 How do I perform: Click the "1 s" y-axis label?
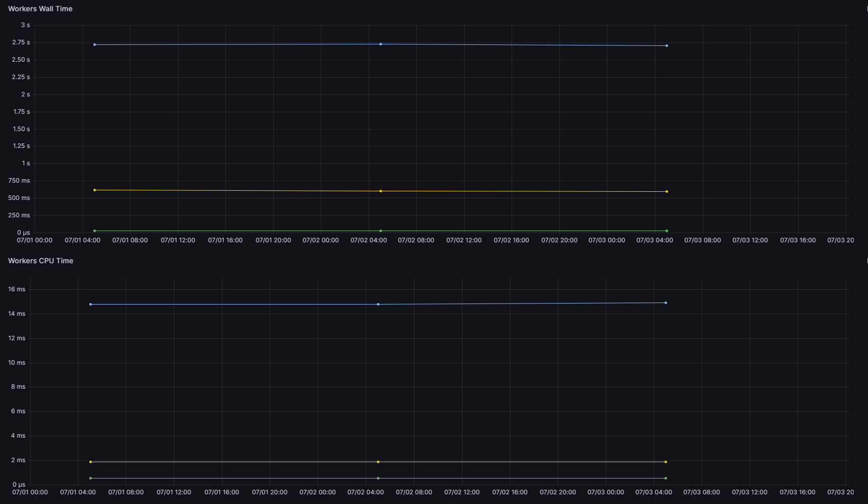click(26, 163)
